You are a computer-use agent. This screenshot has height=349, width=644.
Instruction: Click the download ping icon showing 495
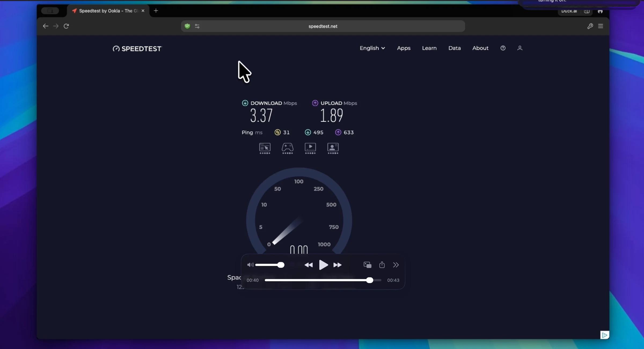[x=308, y=132]
